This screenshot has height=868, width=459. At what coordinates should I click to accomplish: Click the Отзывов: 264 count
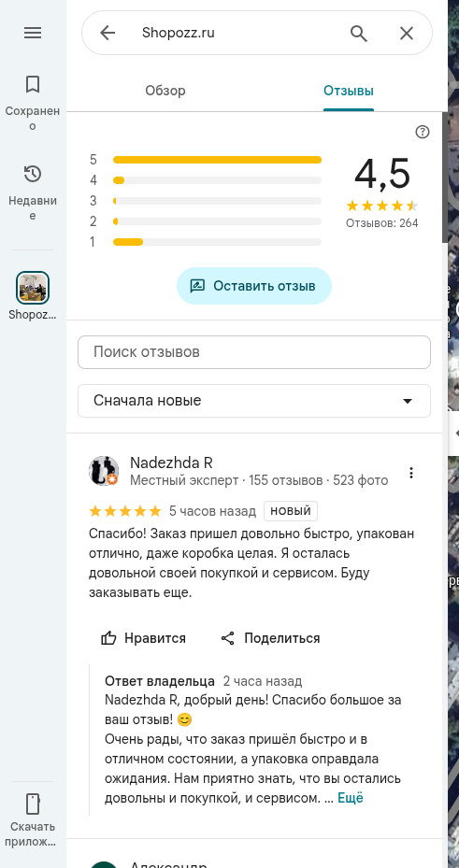(382, 223)
